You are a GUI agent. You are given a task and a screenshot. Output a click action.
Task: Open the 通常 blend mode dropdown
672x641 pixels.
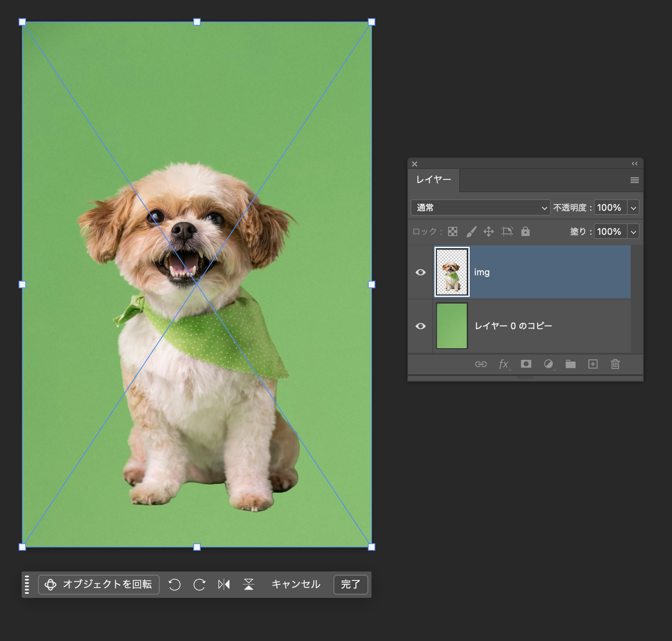click(x=480, y=207)
